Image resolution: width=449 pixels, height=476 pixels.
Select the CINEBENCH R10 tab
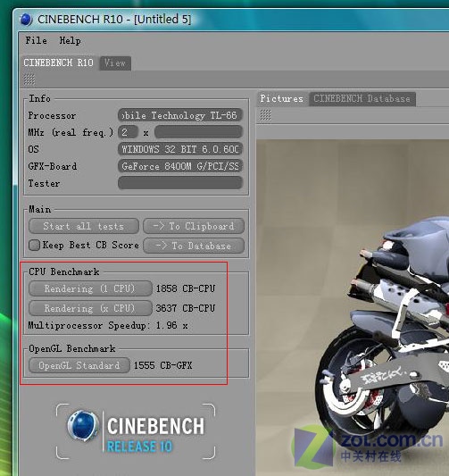59,63
